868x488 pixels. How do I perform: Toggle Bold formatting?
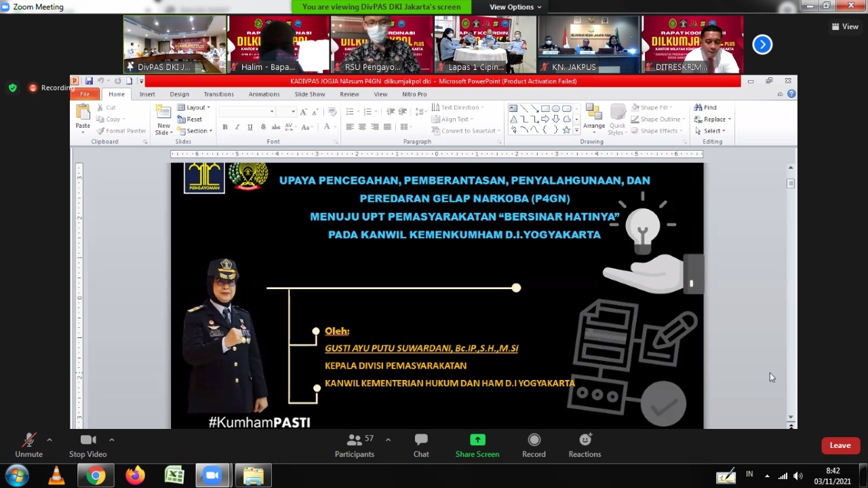[x=224, y=127]
